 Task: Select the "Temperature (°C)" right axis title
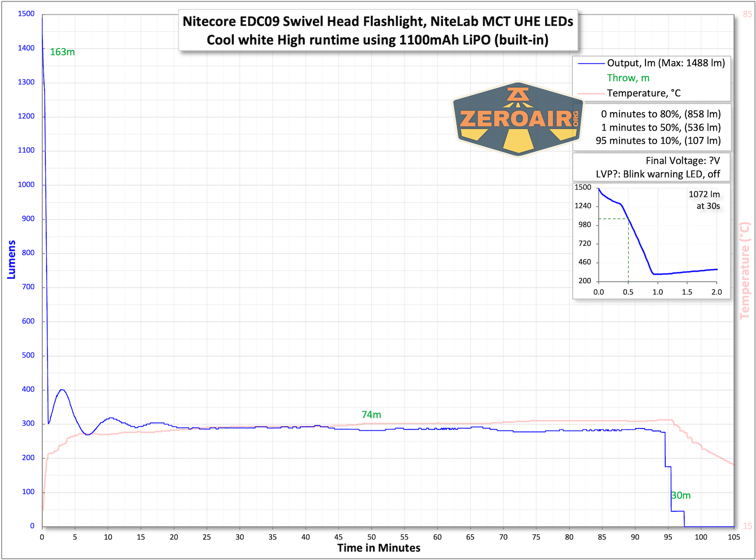click(x=744, y=271)
